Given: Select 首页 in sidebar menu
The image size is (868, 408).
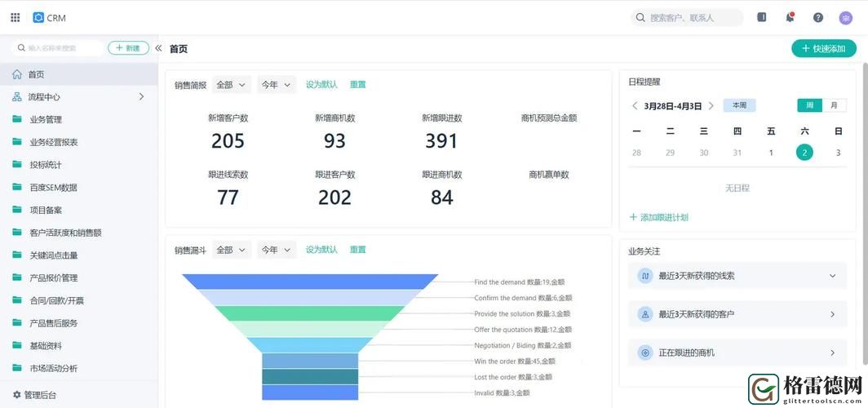Looking at the screenshot, I should [x=79, y=74].
